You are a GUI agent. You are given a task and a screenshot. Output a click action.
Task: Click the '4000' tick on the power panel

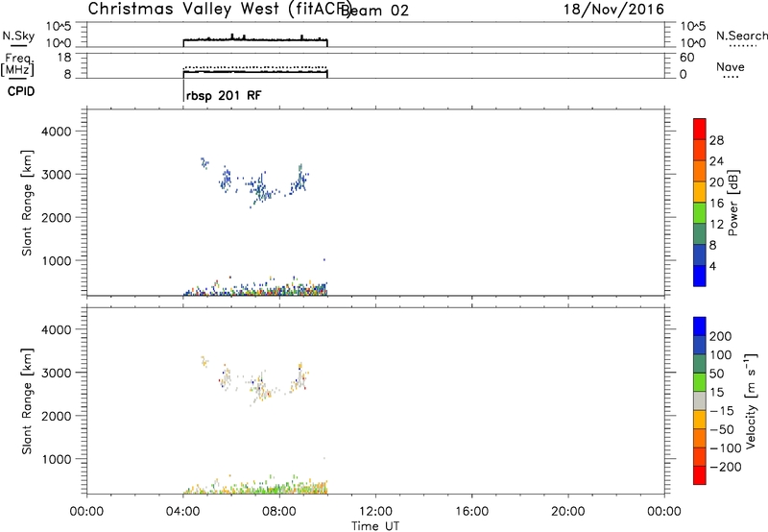(x=57, y=132)
